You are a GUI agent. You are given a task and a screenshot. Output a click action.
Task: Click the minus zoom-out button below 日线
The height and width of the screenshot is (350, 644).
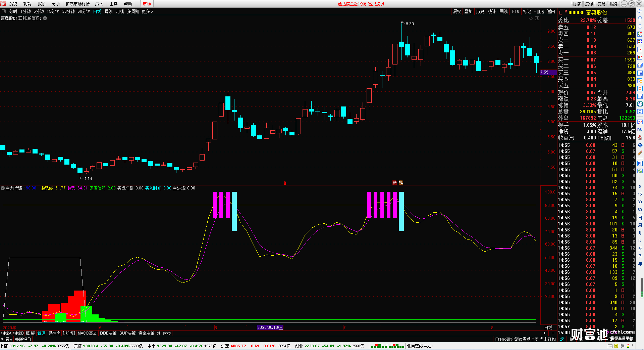[552, 333]
